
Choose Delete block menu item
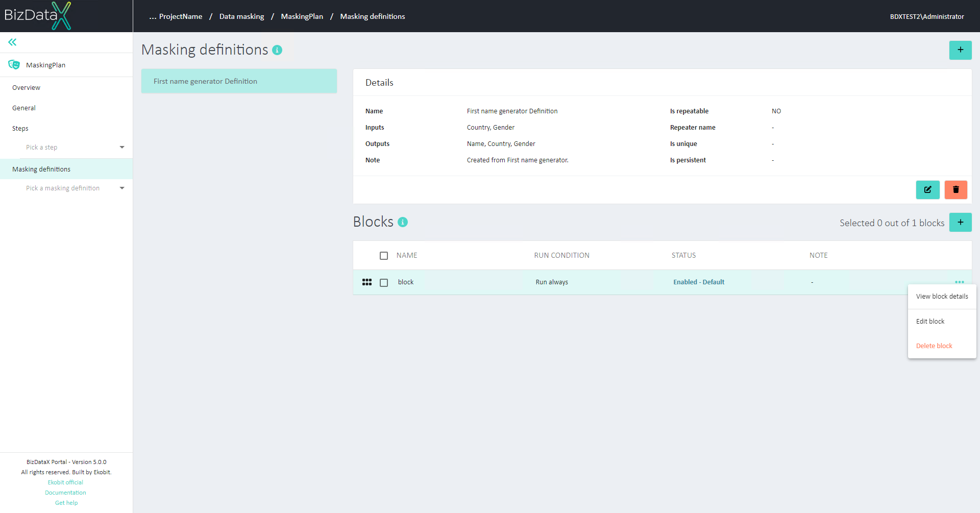click(x=942, y=346)
